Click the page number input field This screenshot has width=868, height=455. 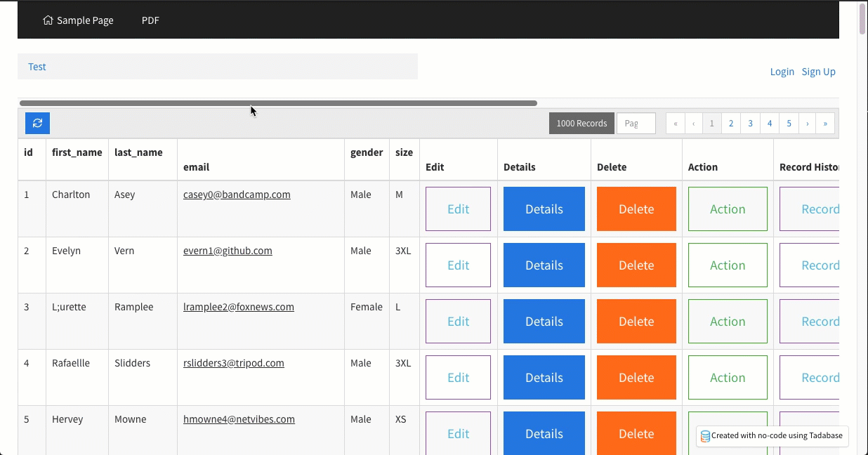point(636,124)
